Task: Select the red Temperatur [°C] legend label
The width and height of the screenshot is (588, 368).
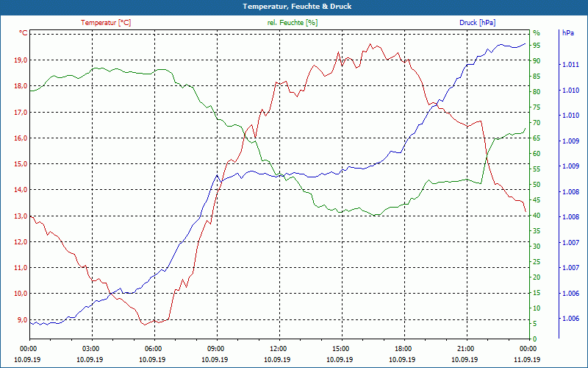Action: click(106, 23)
